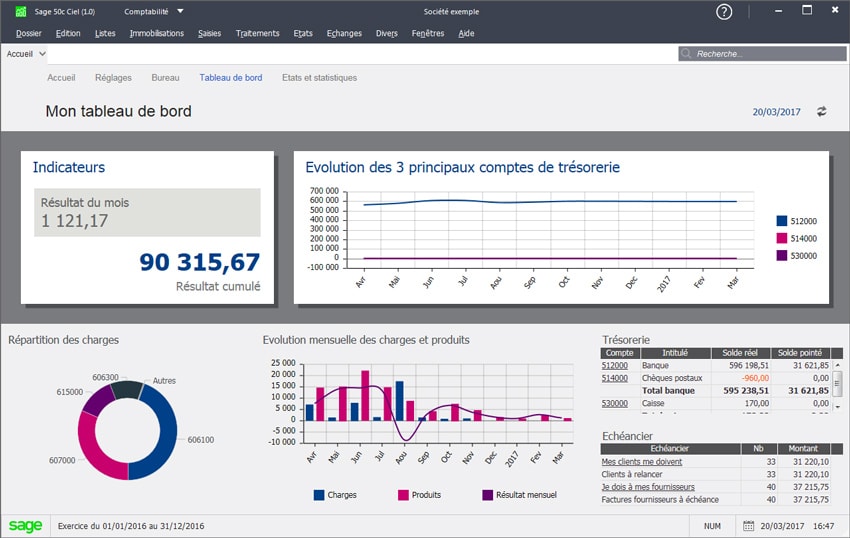The width and height of the screenshot is (850, 538).
Task: Click the purple 615000 donut segment
Action: tap(98, 400)
